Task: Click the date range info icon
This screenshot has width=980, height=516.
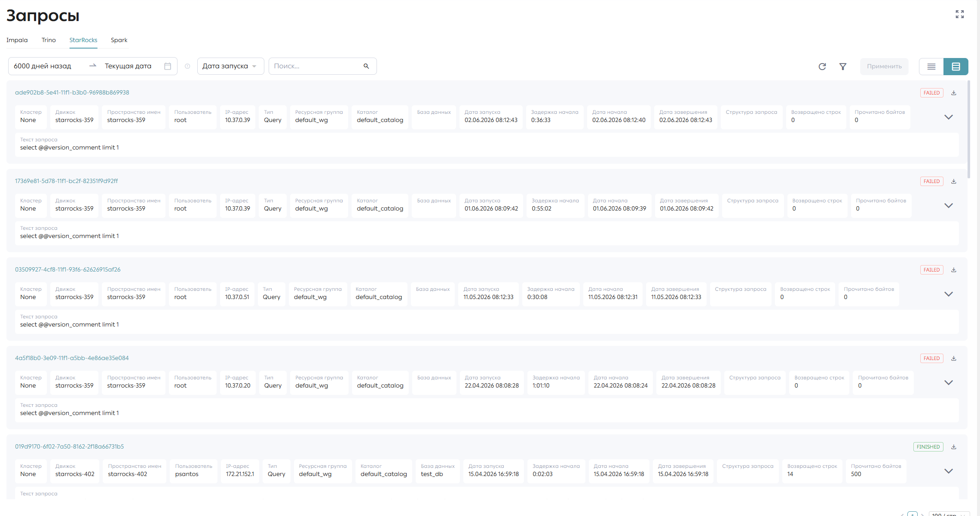Action: tap(187, 66)
